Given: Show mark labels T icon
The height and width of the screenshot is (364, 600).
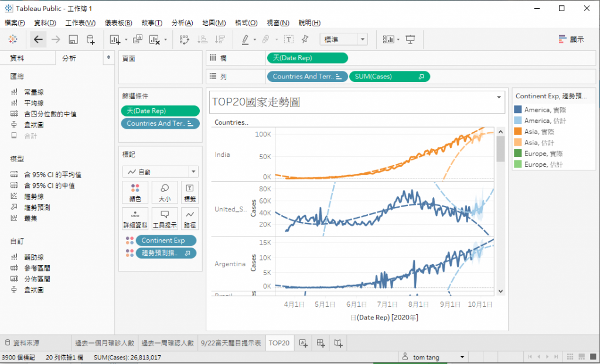Looking at the screenshot, I should click(x=289, y=39).
